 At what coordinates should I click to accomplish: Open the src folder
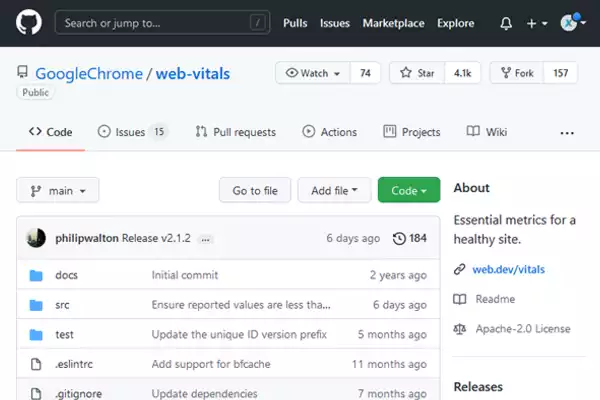(62, 305)
